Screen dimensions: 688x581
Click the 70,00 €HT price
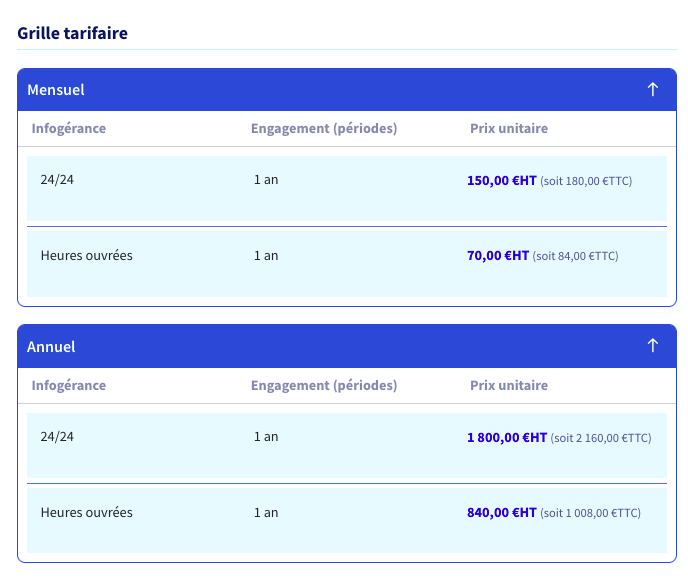pos(498,255)
